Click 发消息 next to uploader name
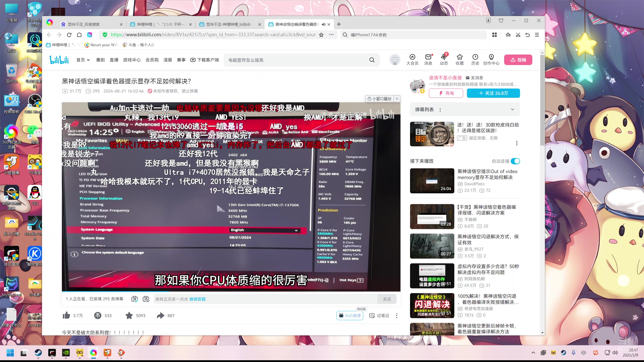644x362 pixels. click(474, 78)
